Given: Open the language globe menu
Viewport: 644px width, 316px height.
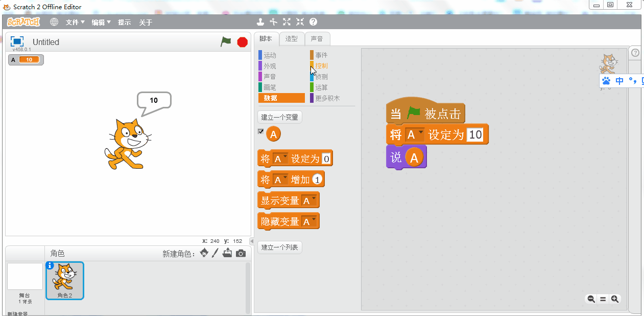Looking at the screenshot, I should 54,22.
